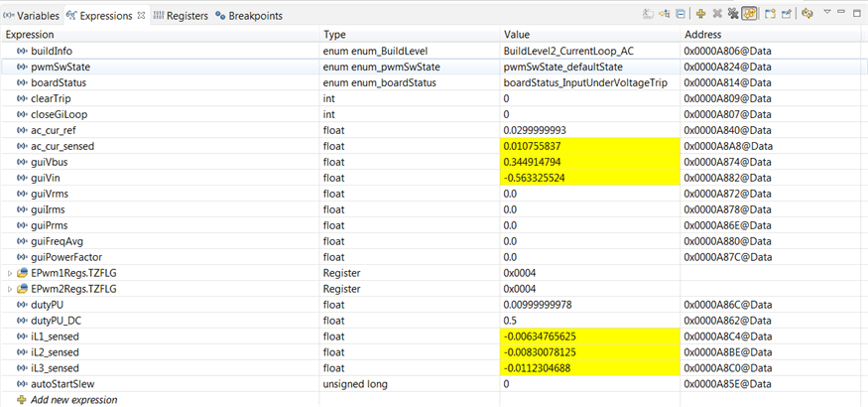Viewport: 868px width, 407px height.
Task: Open the Registers tab
Action: (x=180, y=16)
